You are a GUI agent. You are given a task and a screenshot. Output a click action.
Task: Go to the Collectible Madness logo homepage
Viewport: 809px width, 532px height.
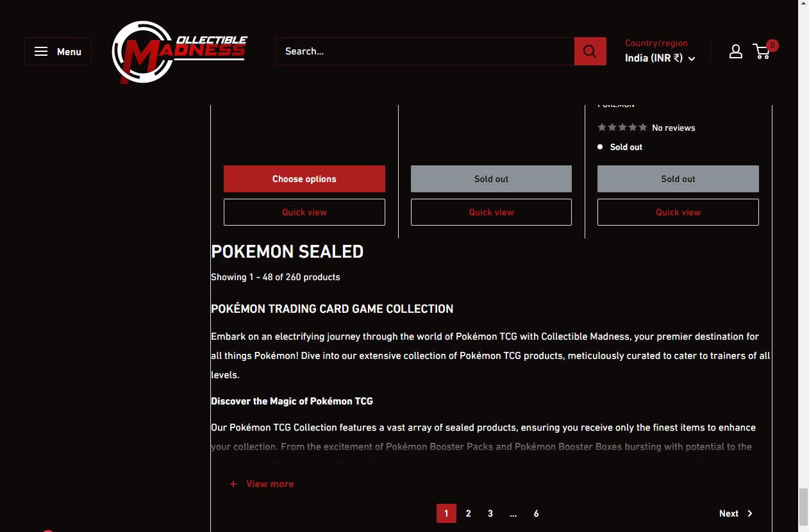[179, 52]
